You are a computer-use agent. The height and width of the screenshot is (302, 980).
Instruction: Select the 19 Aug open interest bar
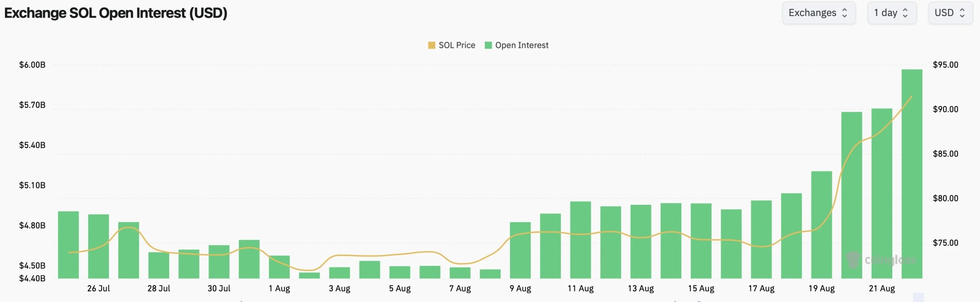(x=822, y=225)
